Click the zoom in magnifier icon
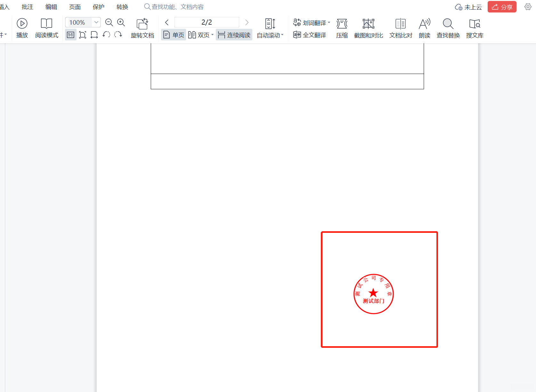The image size is (536, 392). [121, 22]
